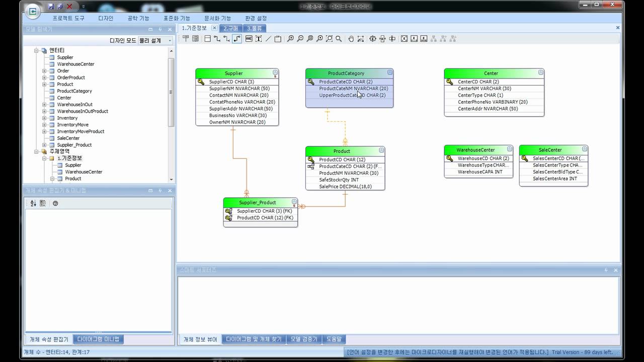Collapse the WarehouseCenter entity box

pos(510,149)
